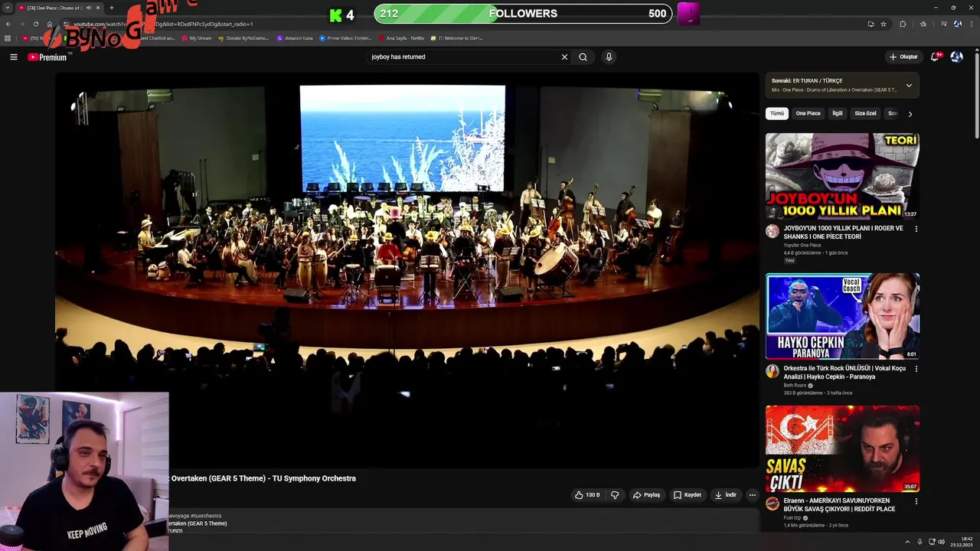Screen dimensions: 980x551
Task: Select the One Piece filter chip
Action: click(808, 113)
